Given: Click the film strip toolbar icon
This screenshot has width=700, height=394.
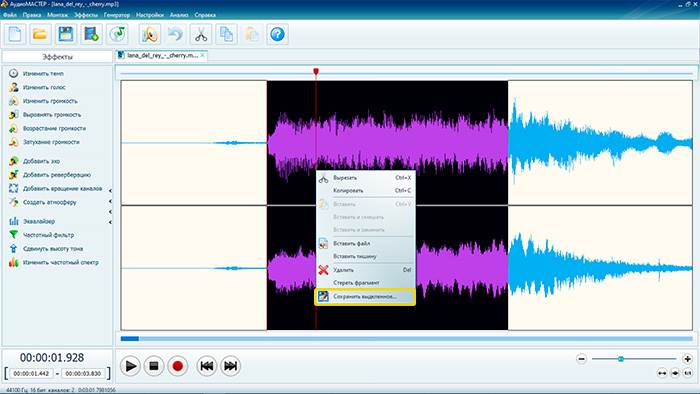Looking at the screenshot, I should click(x=91, y=34).
